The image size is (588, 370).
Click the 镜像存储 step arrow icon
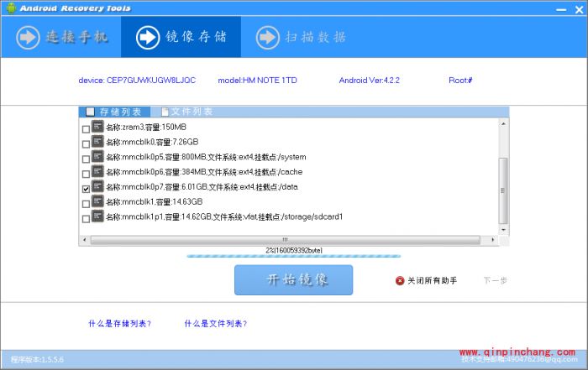coord(148,37)
